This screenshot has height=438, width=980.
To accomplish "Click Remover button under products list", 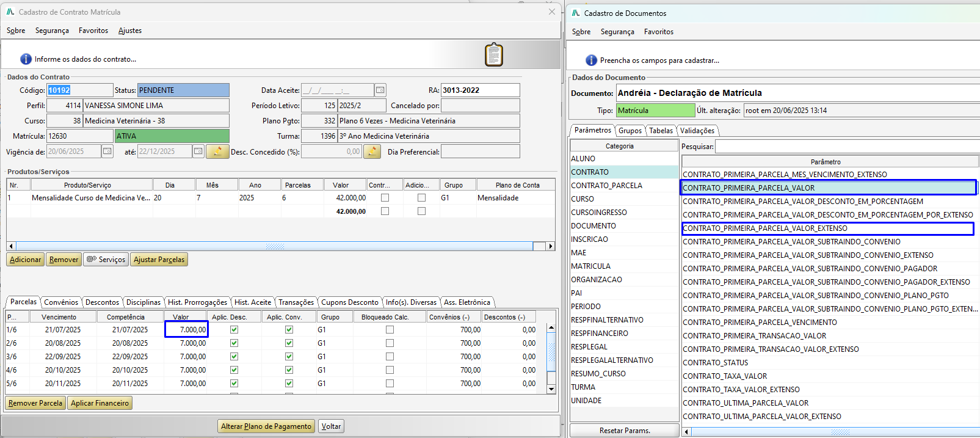I will pyautogui.click(x=64, y=260).
